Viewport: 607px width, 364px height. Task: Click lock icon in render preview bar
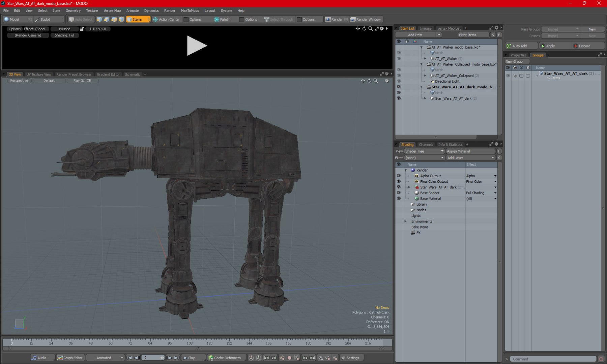point(82,29)
